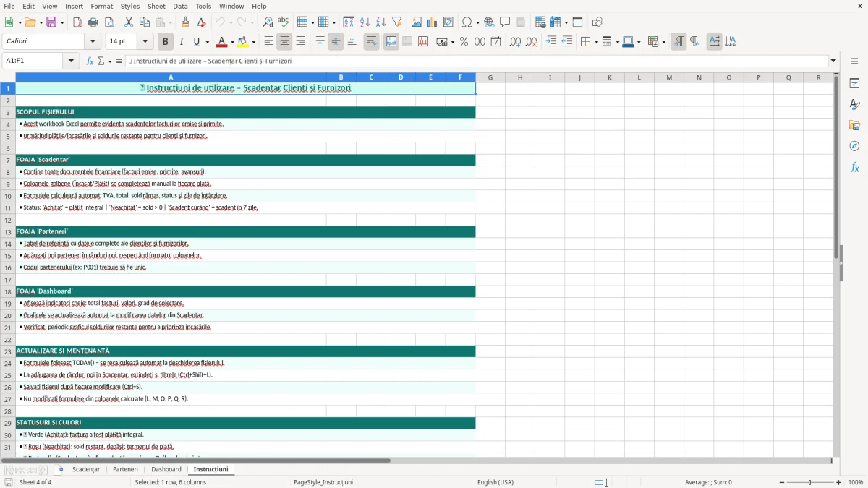
Task: Toggle Bold formatting
Action: click(x=166, y=42)
